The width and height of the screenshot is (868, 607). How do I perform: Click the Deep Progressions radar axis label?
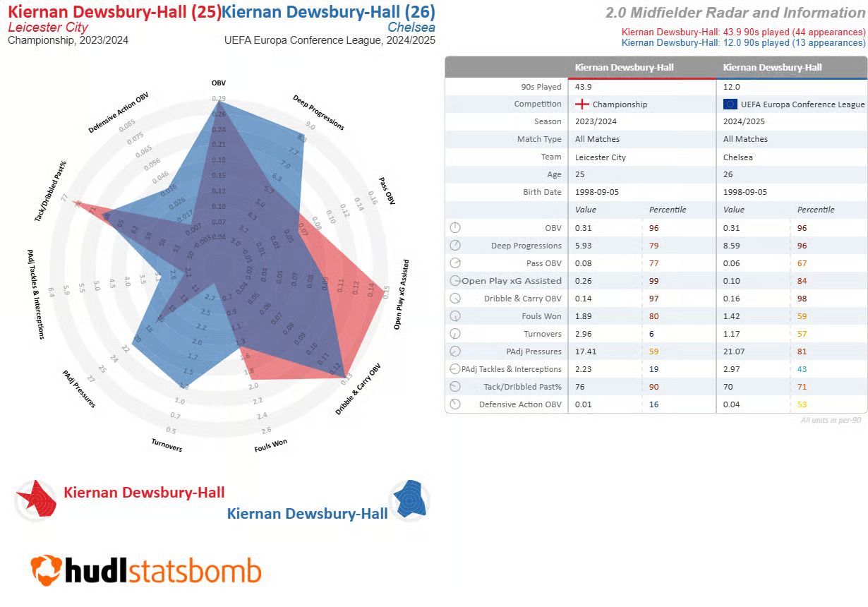[x=318, y=112]
